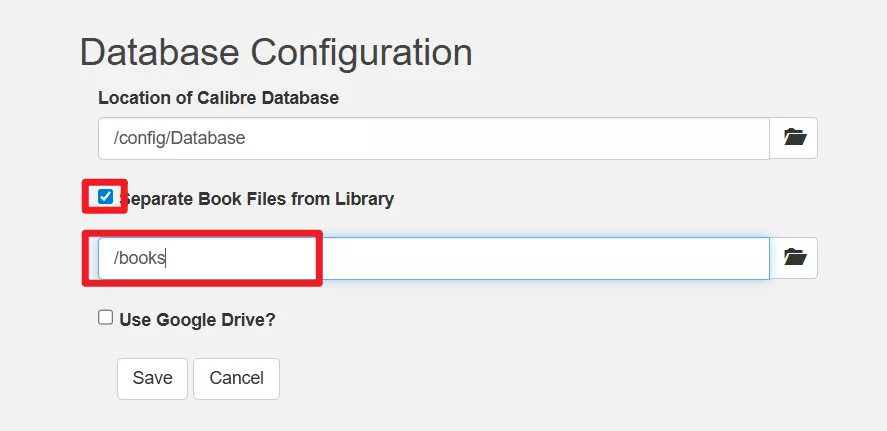The height and width of the screenshot is (431, 887).
Task: Cancel the database configuration changes
Action: (x=236, y=378)
